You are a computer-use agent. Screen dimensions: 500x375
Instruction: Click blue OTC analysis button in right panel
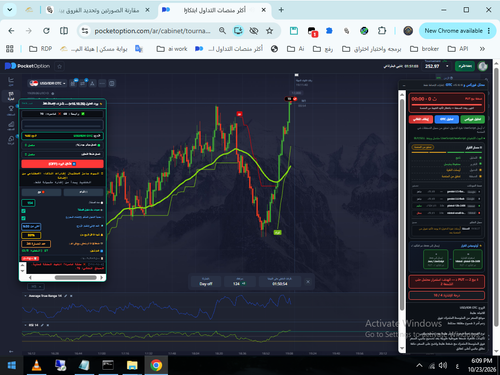coord(447,119)
